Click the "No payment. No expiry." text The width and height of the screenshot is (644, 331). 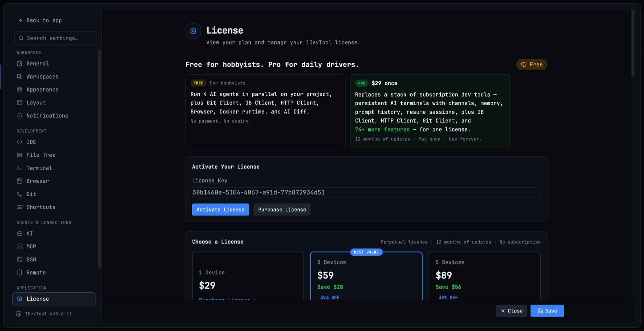(x=220, y=121)
